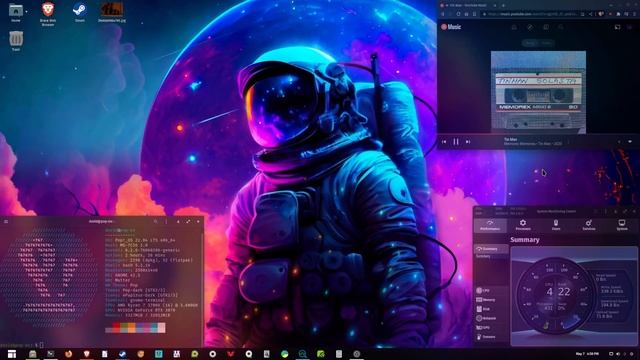Image resolution: width=640 pixels, height=360 pixels.
Task: Open the terminal hamburger menu at left
Action: click(6, 222)
